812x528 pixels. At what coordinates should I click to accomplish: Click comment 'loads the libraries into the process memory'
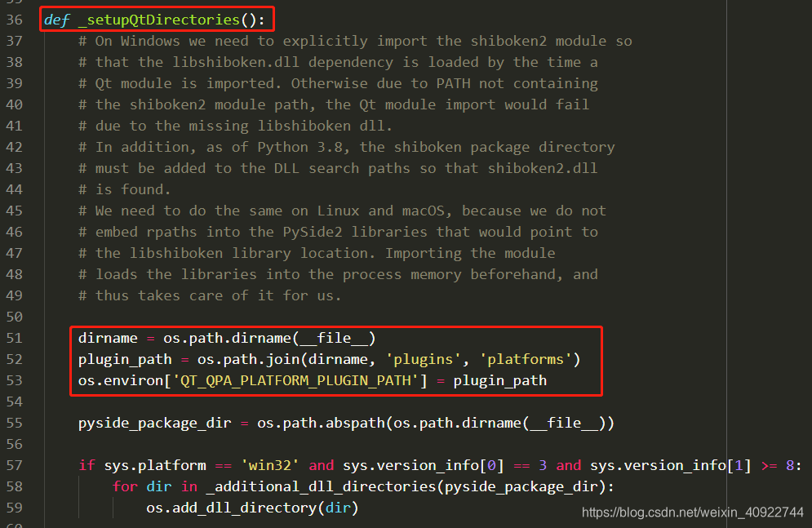point(338,274)
